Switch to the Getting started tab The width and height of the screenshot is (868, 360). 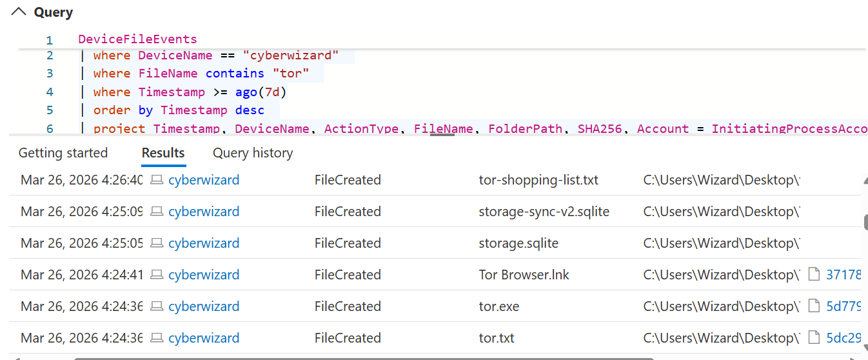[x=63, y=153]
